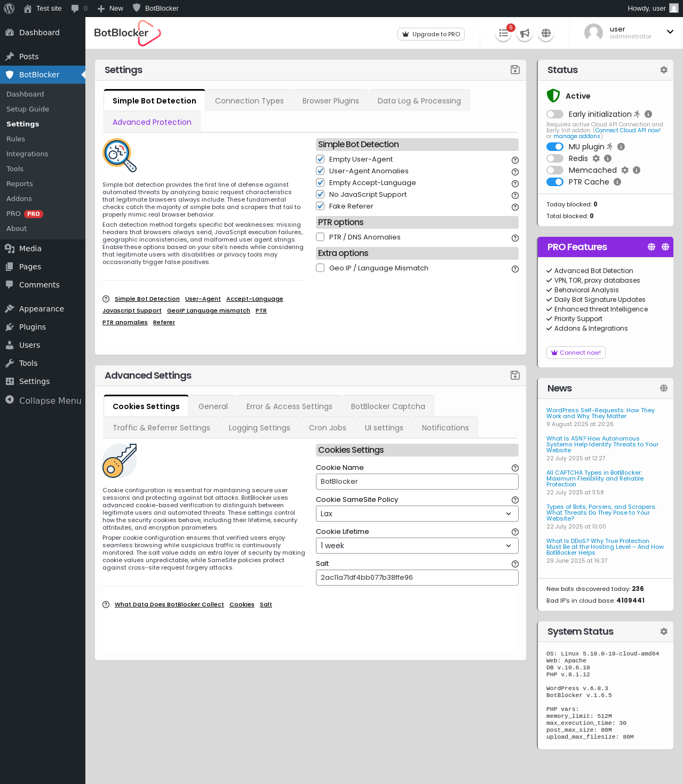The image size is (683, 784).
Task: Open Error & Access Settings tab
Action: pyautogui.click(x=289, y=406)
